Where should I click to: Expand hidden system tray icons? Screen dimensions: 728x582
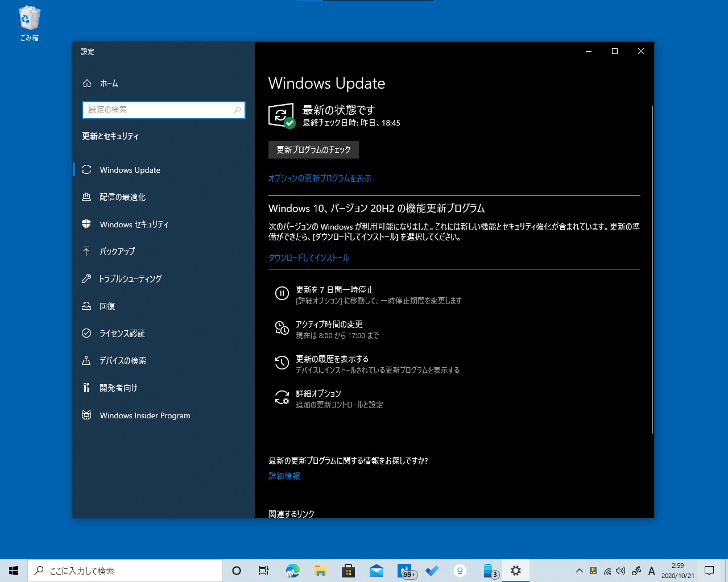coord(578,570)
